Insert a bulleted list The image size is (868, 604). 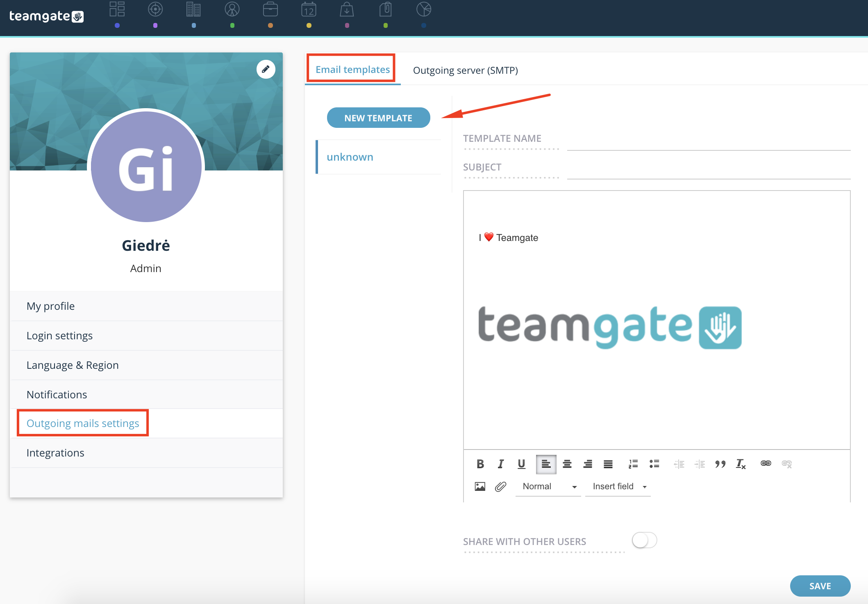[654, 464]
